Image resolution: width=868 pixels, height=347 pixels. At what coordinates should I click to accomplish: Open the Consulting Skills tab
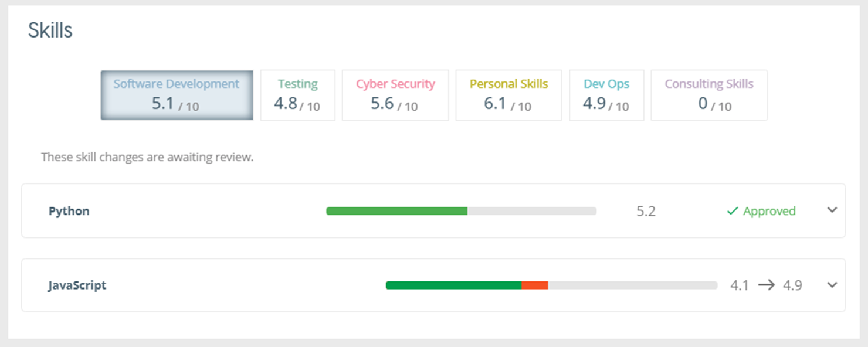click(x=708, y=95)
